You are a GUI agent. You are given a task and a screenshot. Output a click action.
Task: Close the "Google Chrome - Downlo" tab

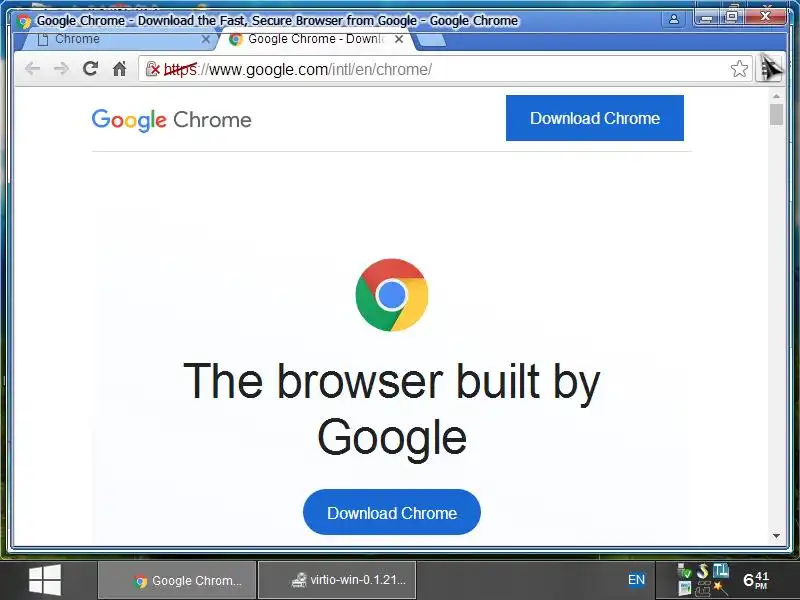coord(399,39)
